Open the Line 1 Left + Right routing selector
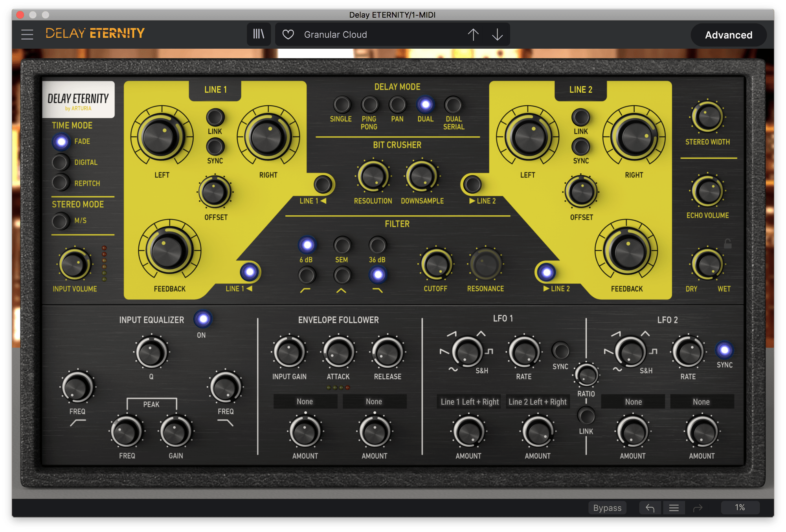This screenshot has height=532, width=786. coord(469,401)
